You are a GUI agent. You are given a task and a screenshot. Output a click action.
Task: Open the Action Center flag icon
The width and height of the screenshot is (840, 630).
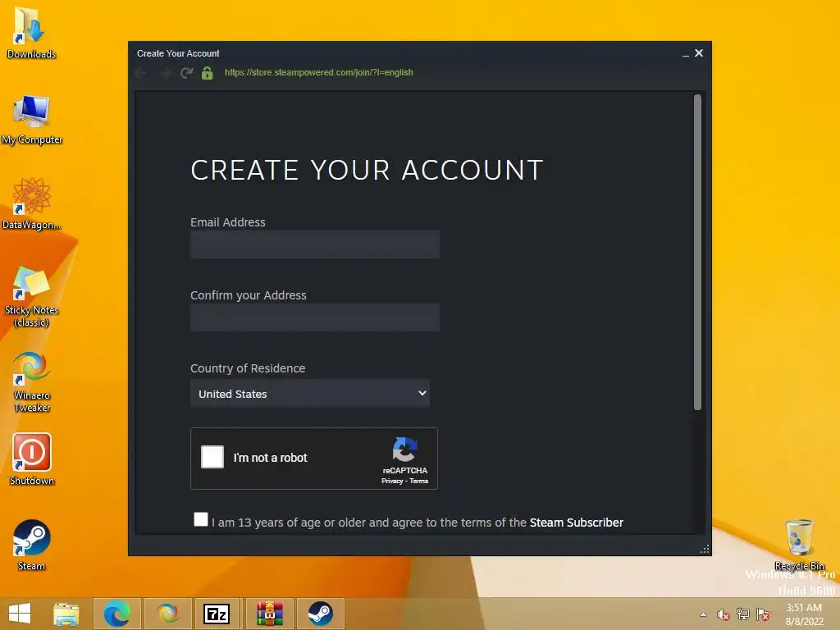click(763, 614)
